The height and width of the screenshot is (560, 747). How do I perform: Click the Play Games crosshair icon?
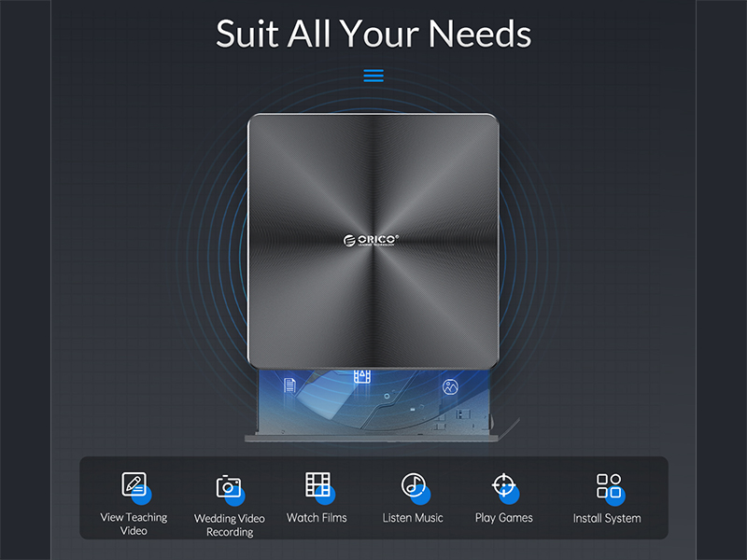click(x=503, y=485)
